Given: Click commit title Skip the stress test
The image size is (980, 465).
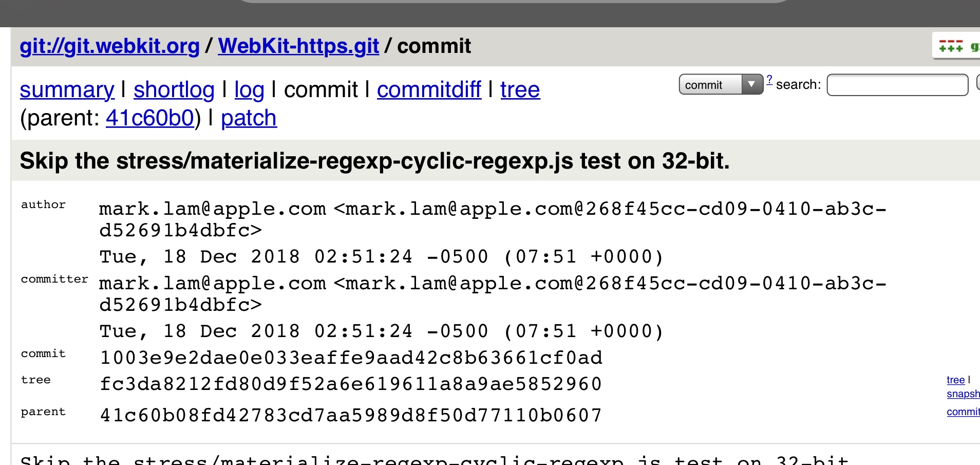Looking at the screenshot, I should click(374, 161).
